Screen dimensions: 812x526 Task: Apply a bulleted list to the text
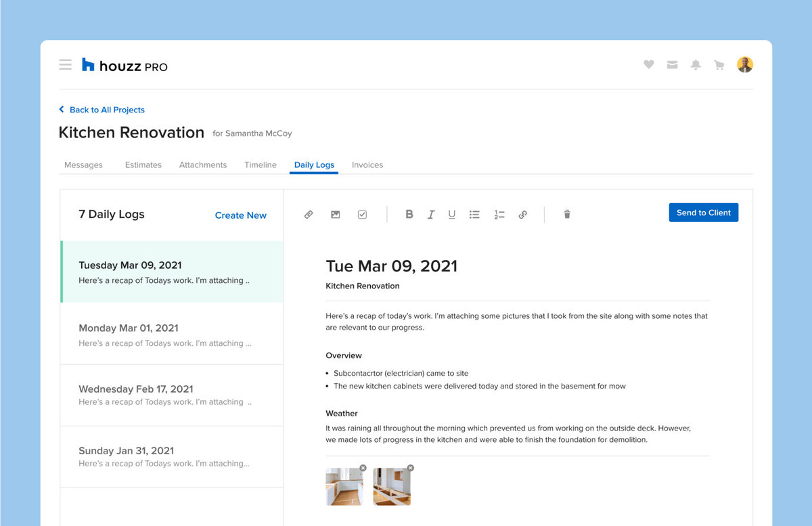coord(474,214)
